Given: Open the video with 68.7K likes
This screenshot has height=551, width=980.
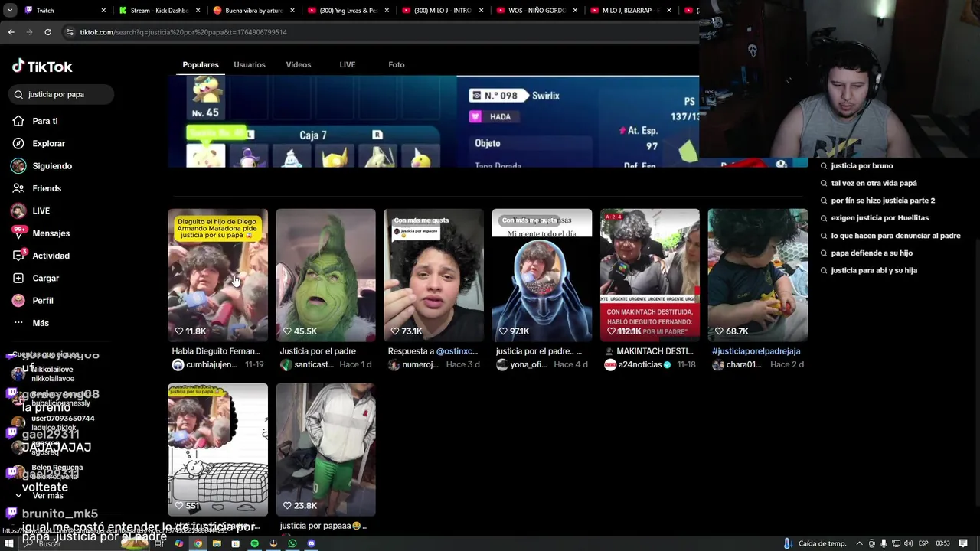Looking at the screenshot, I should pos(757,275).
